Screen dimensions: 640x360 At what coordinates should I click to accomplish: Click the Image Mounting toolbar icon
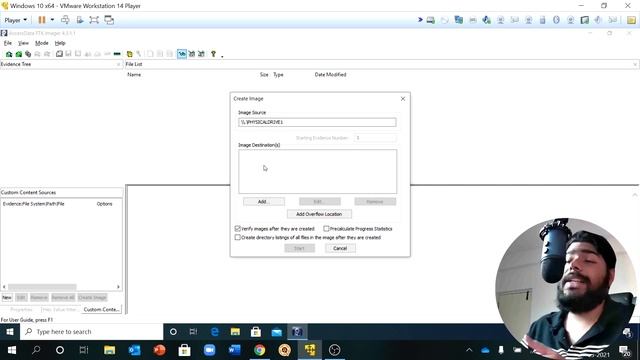coord(28,54)
